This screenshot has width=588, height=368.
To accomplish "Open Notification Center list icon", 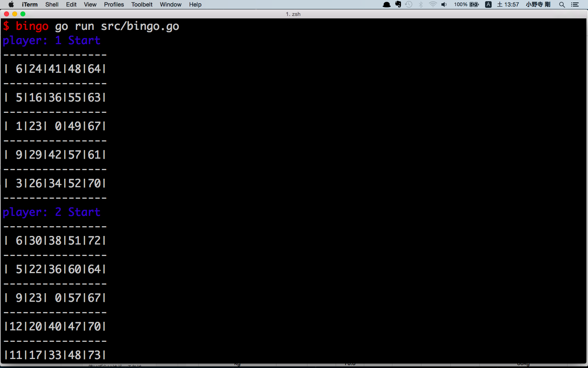I will click(x=575, y=4).
